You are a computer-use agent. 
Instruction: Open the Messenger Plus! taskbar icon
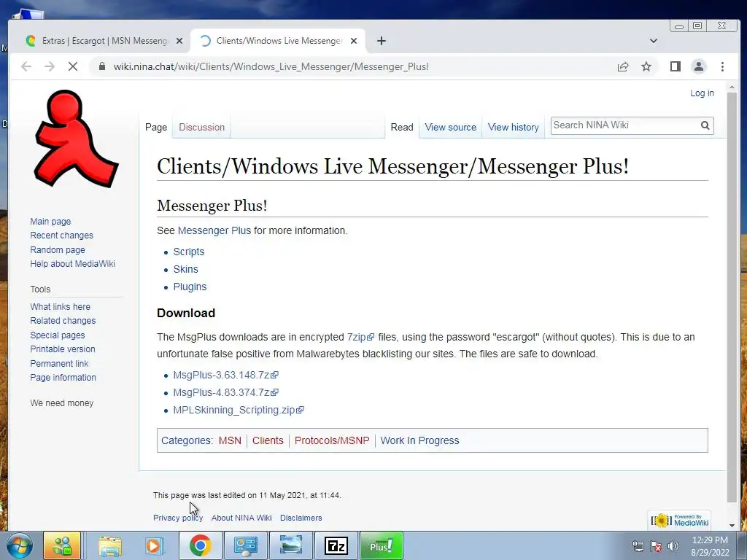pos(381,545)
